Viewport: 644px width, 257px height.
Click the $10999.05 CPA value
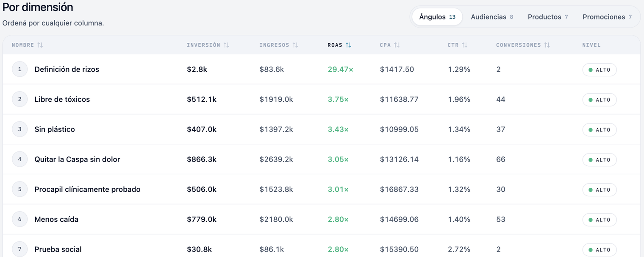399,129
